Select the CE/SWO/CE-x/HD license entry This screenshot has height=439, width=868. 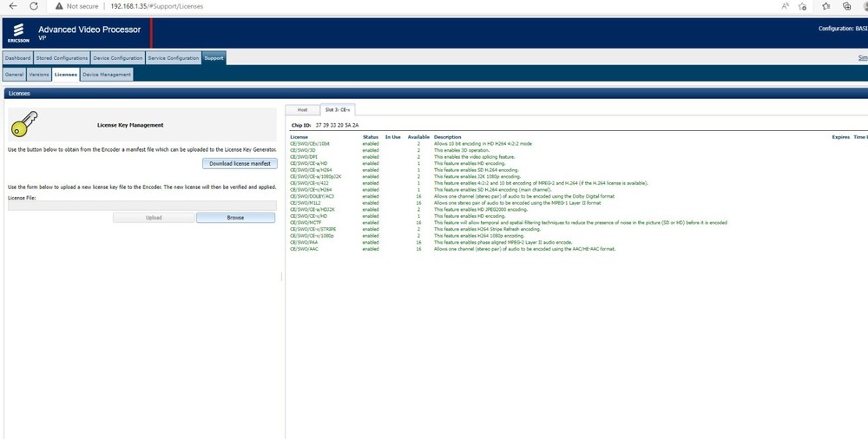pyautogui.click(x=309, y=216)
